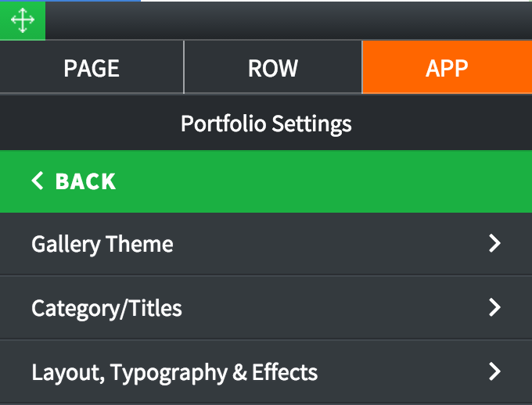Expand the Category/Titles options
532x405 pixels.
[x=266, y=307]
